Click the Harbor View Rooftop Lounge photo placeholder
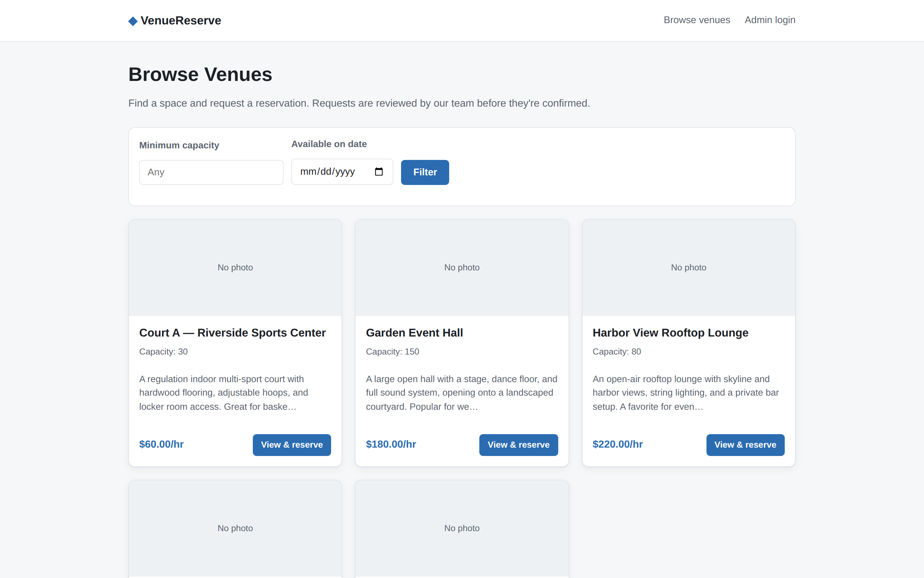924x578 pixels. pos(689,267)
